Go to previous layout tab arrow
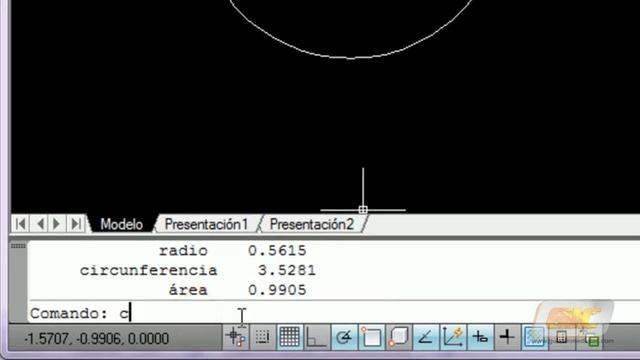 pos(40,224)
